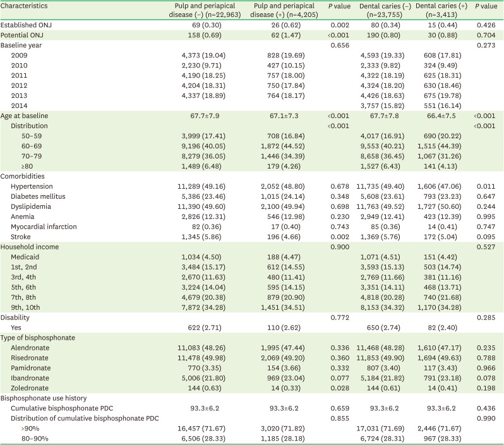Select the 'Comorbidities' section label
The width and height of the screenshot is (504, 445).
coord(23,176)
